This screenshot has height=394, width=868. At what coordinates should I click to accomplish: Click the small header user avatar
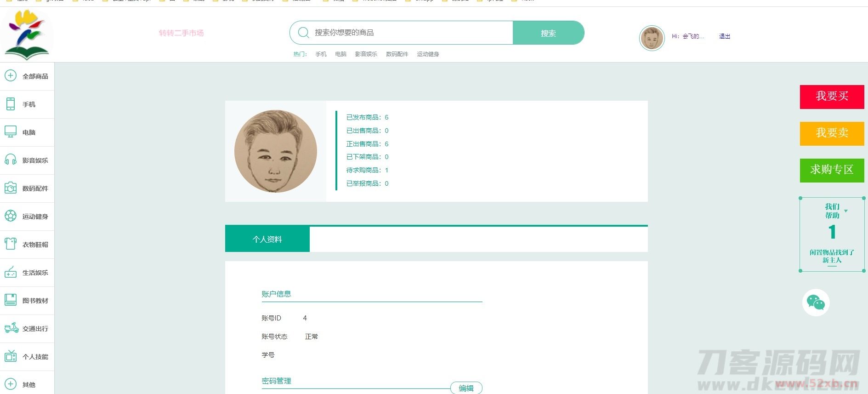pyautogui.click(x=652, y=38)
